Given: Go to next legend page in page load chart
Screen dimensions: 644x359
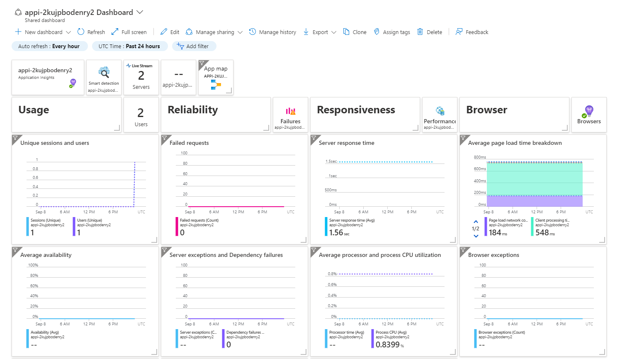Looking at the screenshot, I should pos(476,236).
